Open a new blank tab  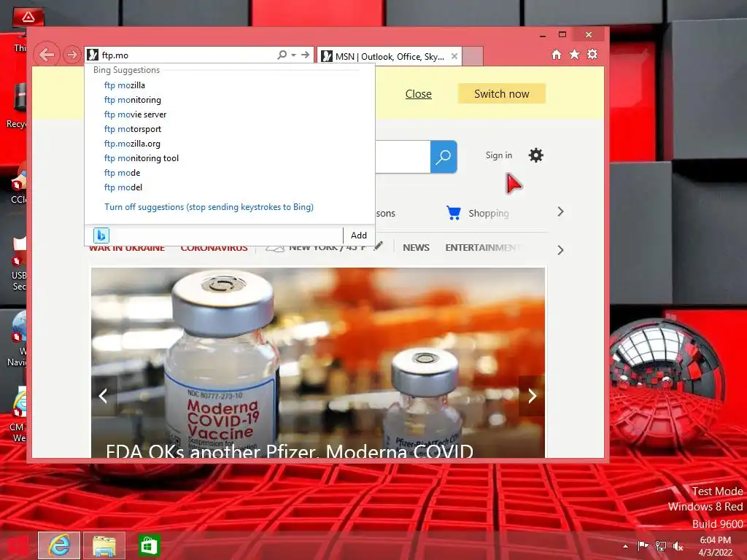click(x=473, y=56)
